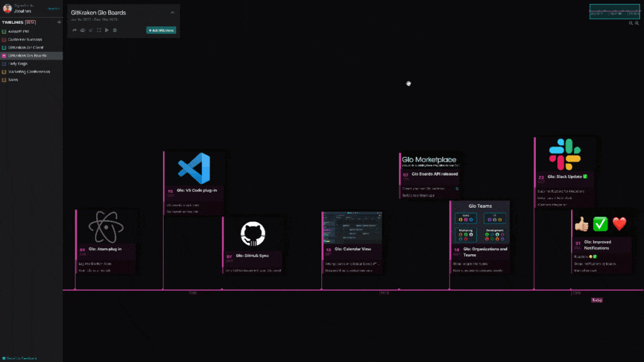The height and width of the screenshot is (362, 644).
Task: Open timeline settings gear icon
Action: (x=114, y=30)
